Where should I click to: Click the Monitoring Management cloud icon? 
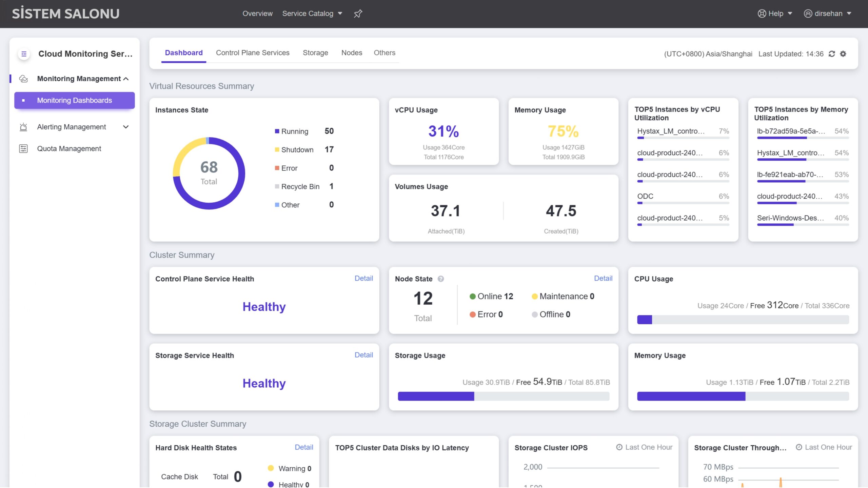[23, 79]
